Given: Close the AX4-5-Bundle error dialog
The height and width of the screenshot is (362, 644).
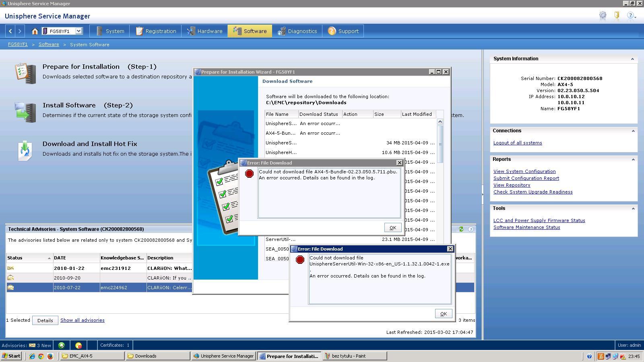Looking at the screenshot, I should (x=399, y=163).
